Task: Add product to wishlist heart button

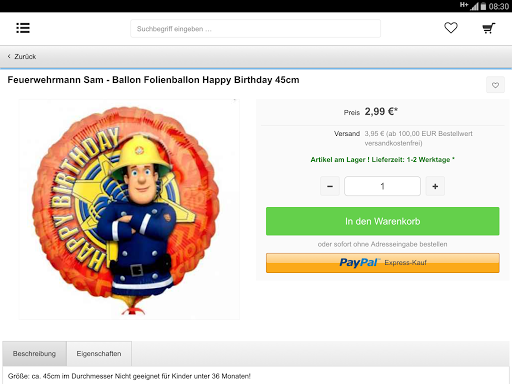Action: (x=495, y=85)
